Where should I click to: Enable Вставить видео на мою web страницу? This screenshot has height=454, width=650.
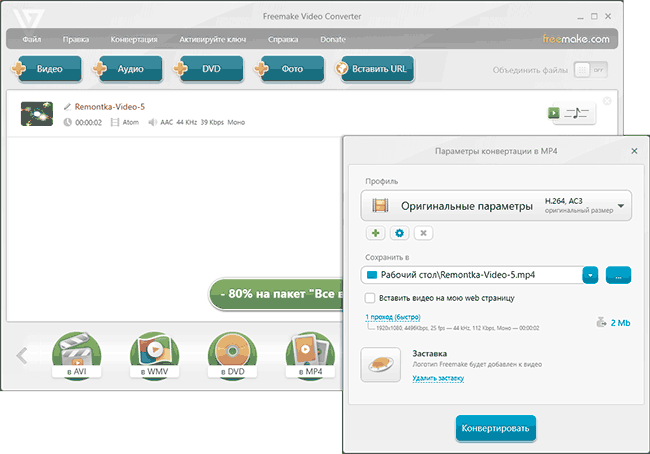[x=370, y=298]
